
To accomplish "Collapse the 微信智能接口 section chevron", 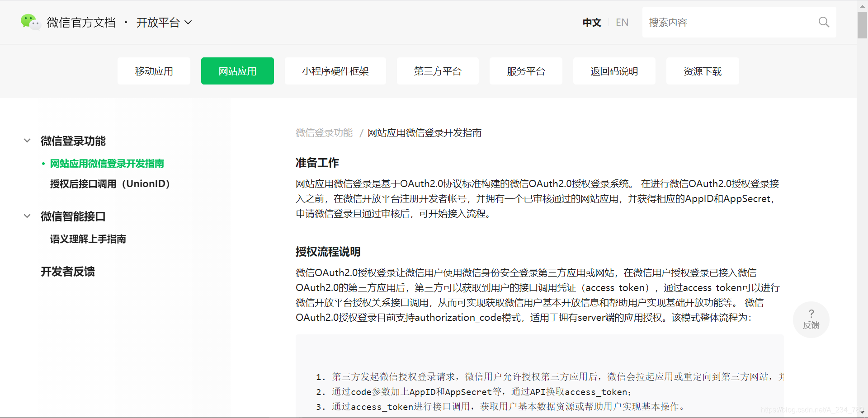I will coord(27,216).
